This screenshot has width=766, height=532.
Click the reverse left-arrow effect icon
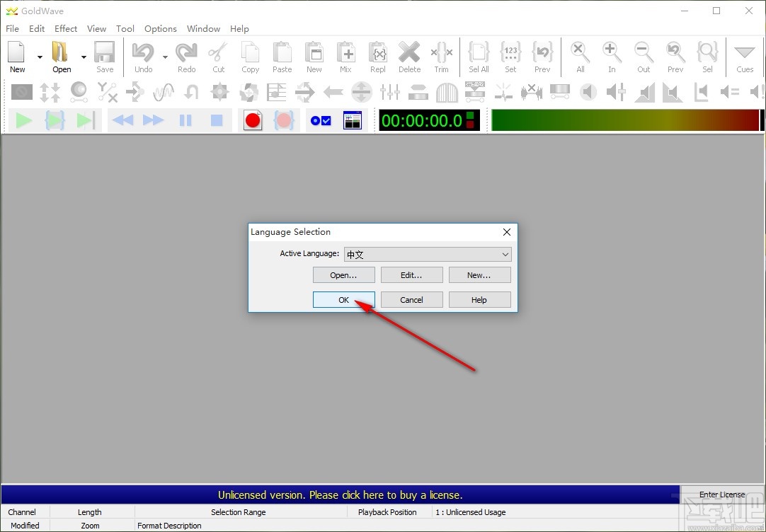(333, 92)
